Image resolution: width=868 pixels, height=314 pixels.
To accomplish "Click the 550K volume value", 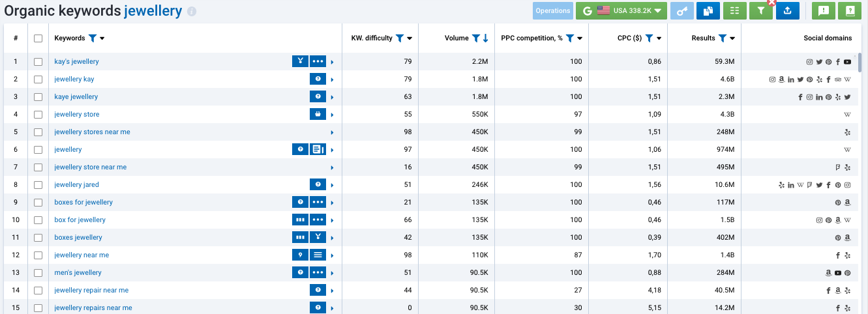I will coord(479,114).
